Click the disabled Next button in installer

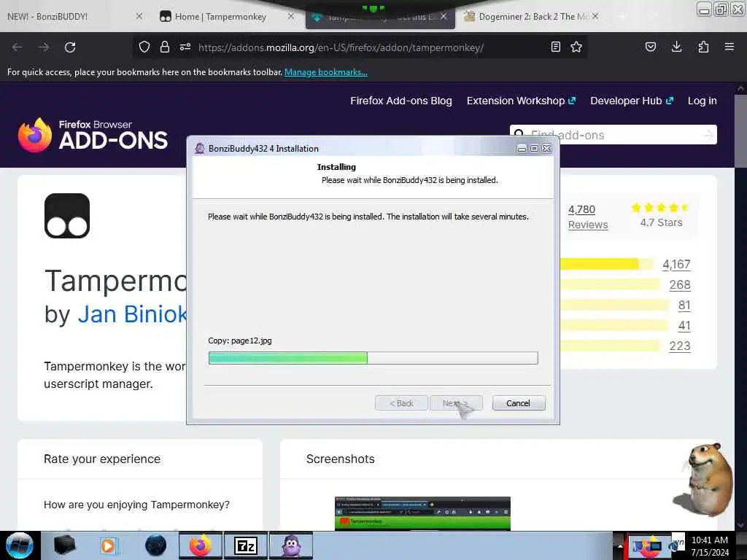click(456, 403)
